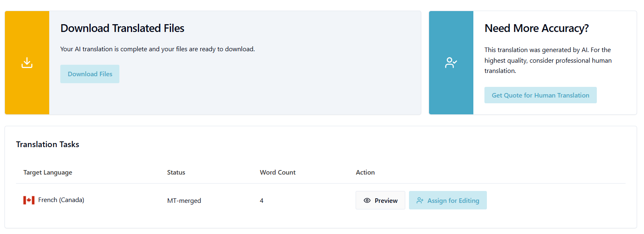Get Quote for Human Translation
The image size is (644, 234).
click(x=540, y=95)
